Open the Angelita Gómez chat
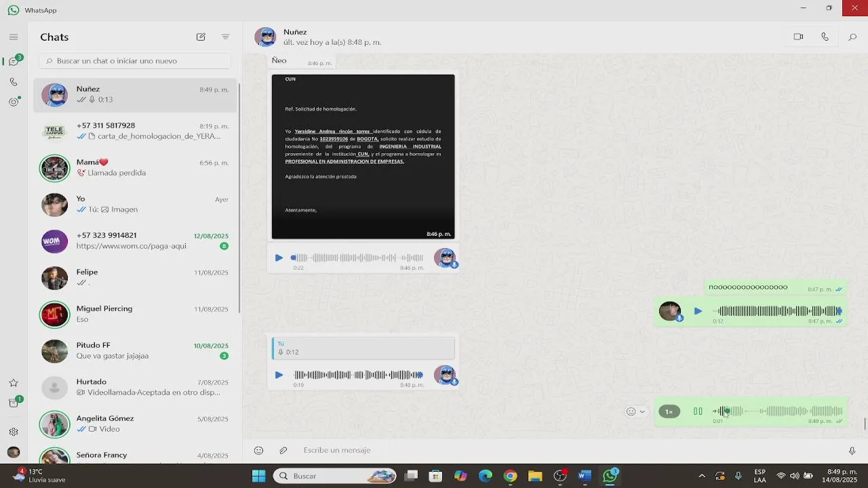868x488 pixels. point(135,424)
